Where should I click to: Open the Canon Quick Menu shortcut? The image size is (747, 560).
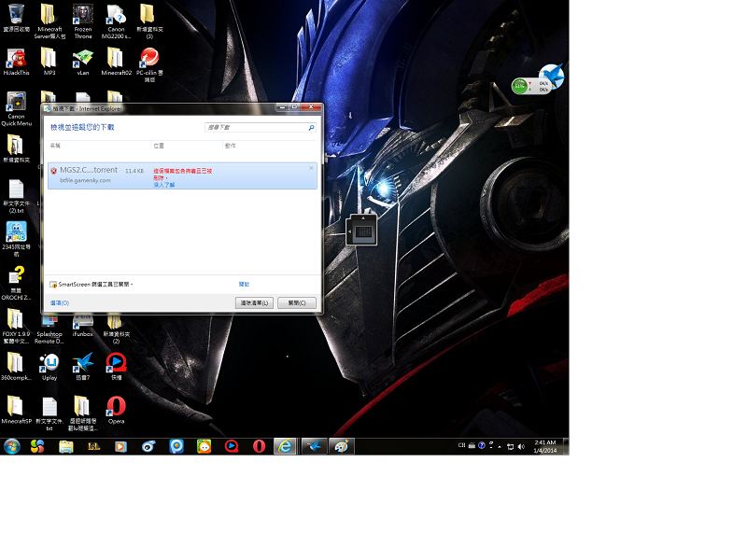[16, 108]
